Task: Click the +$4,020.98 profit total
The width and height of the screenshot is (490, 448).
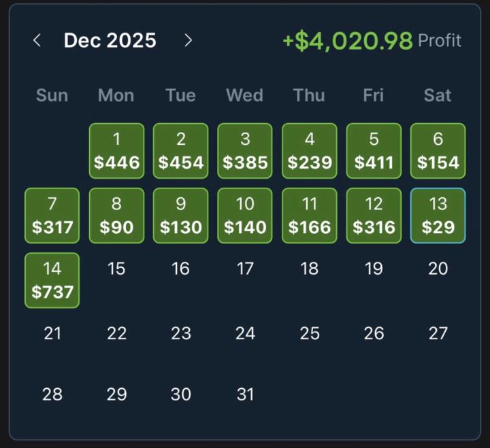Action: pyautogui.click(x=348, y=41)
